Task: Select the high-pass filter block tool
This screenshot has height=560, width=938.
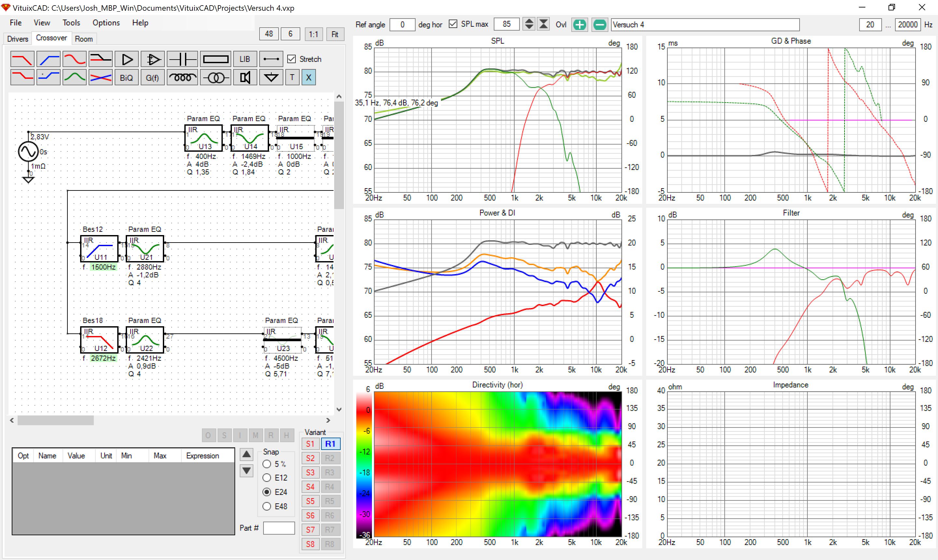Action: pos(48,59)
